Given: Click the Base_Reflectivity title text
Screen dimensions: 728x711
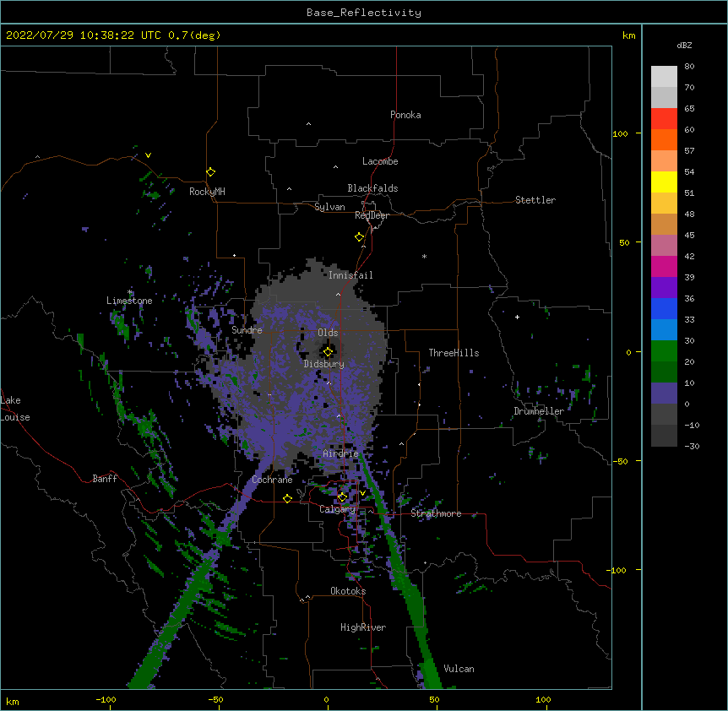Looking at the screenshot, I should (x=364, y=13).
